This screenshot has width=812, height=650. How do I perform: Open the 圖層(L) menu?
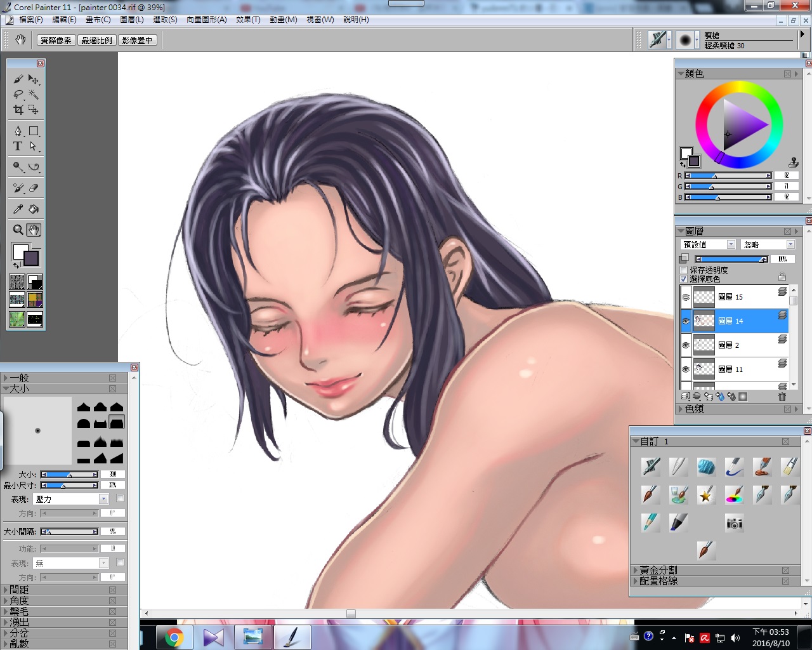(132, 20)
